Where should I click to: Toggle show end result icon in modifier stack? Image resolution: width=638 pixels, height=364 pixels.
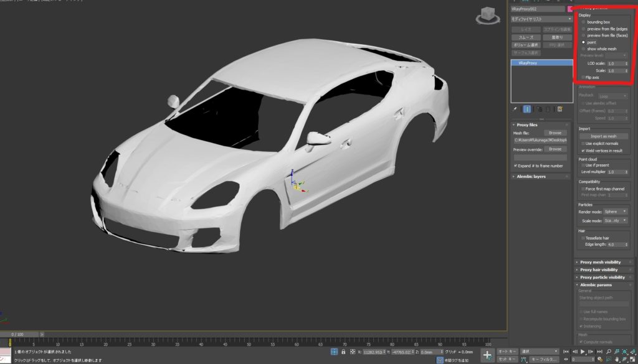527,109
